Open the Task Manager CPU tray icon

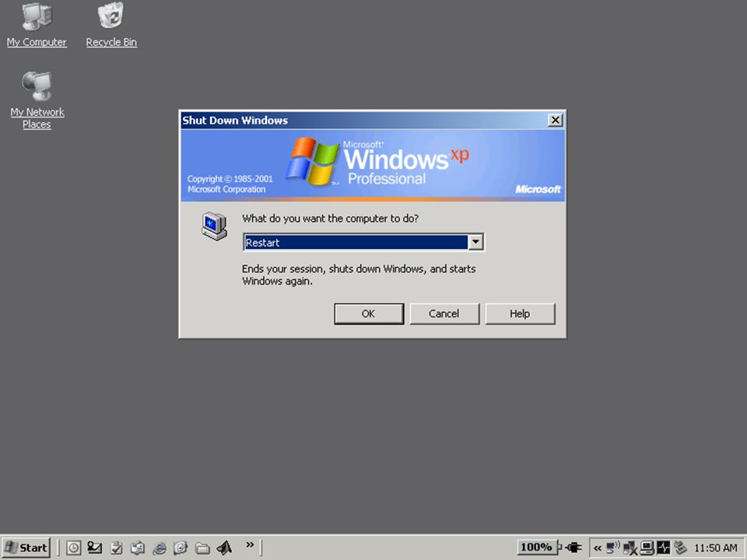[663, 548]
